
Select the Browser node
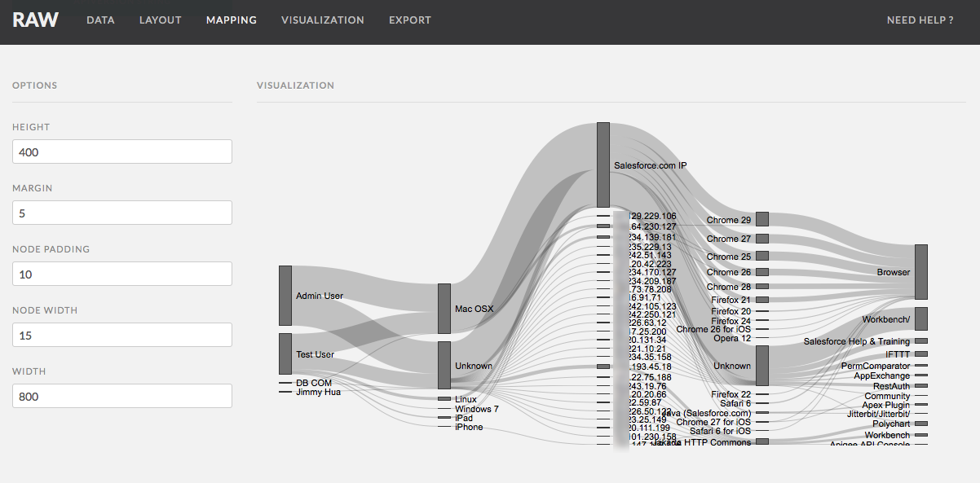point(922,271)
